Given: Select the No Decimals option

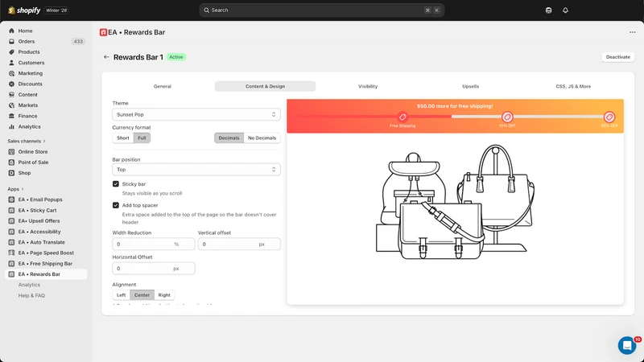Looking at the screenshot, I should 262,138.
